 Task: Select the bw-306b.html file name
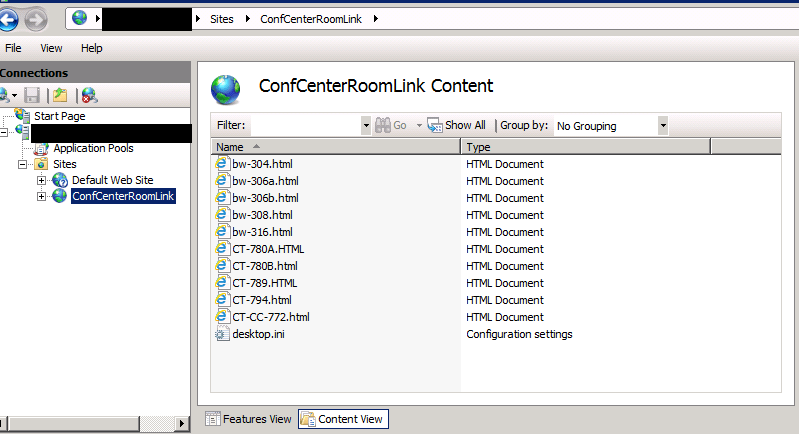[265, 198]
